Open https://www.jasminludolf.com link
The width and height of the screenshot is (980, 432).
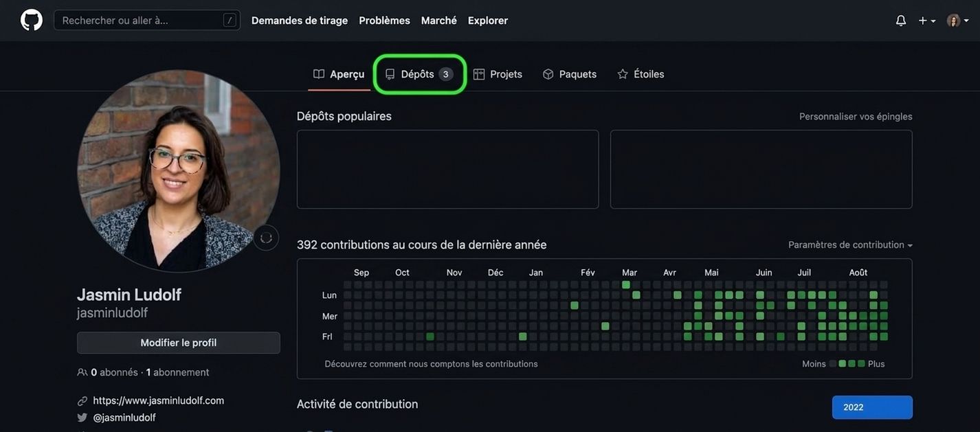coord(159,400)
